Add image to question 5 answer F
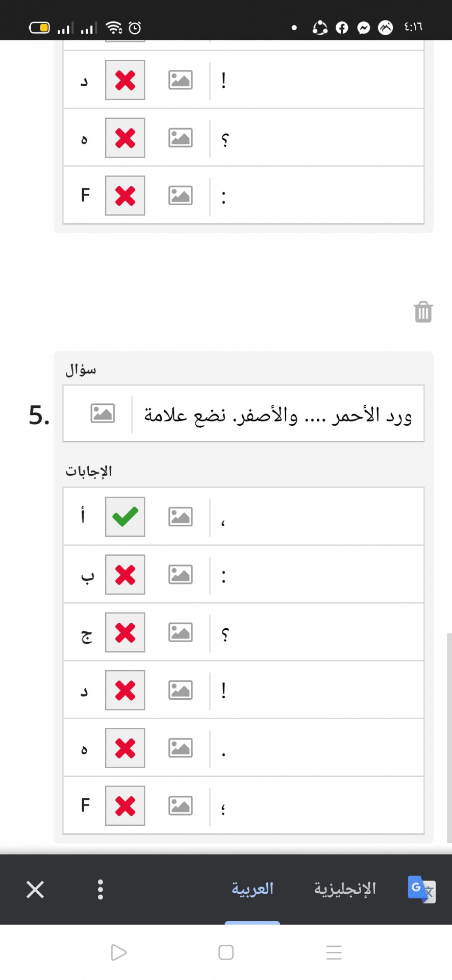The image size is (452, 980). [181, 805]
